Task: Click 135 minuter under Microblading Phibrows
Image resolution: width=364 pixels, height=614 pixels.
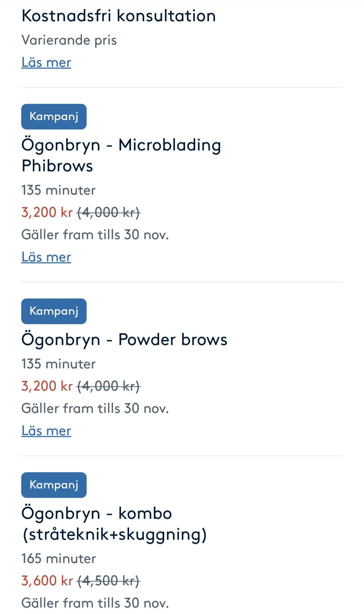Action: (x=58, y=190)
